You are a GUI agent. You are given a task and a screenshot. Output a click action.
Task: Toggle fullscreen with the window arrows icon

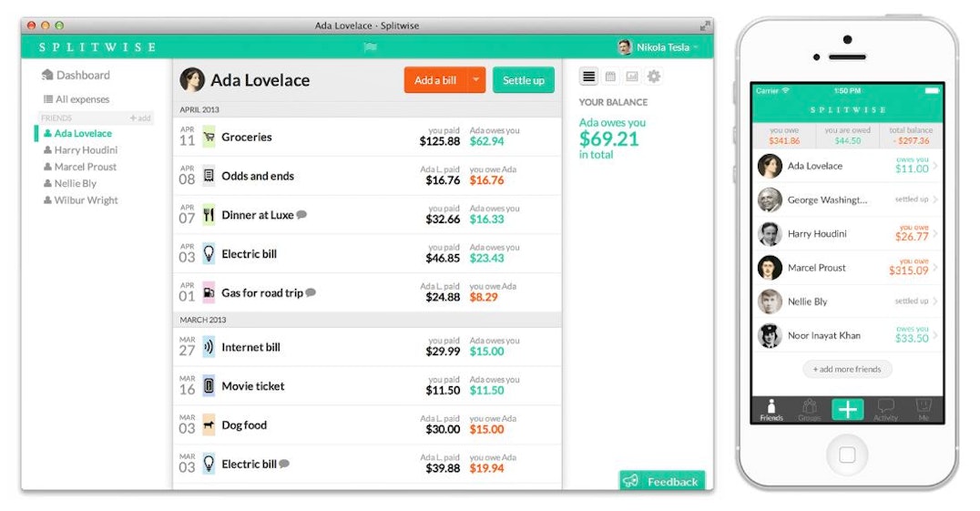tap(704, 26)
